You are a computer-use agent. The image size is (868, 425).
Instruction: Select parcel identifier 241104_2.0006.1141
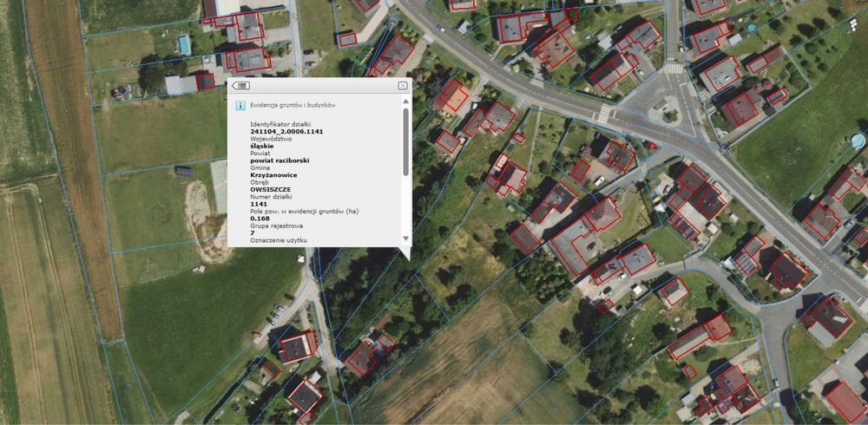point(286,132)
